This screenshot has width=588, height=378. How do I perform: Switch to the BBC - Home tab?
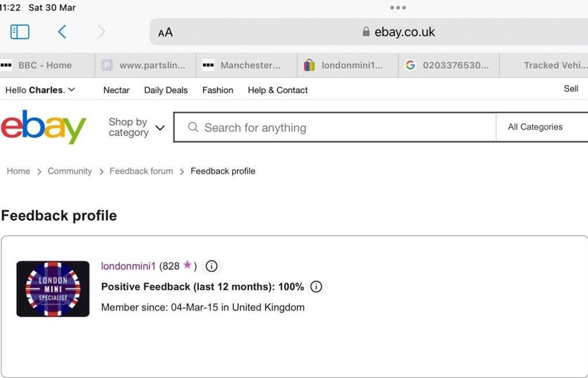pos(45,65)
